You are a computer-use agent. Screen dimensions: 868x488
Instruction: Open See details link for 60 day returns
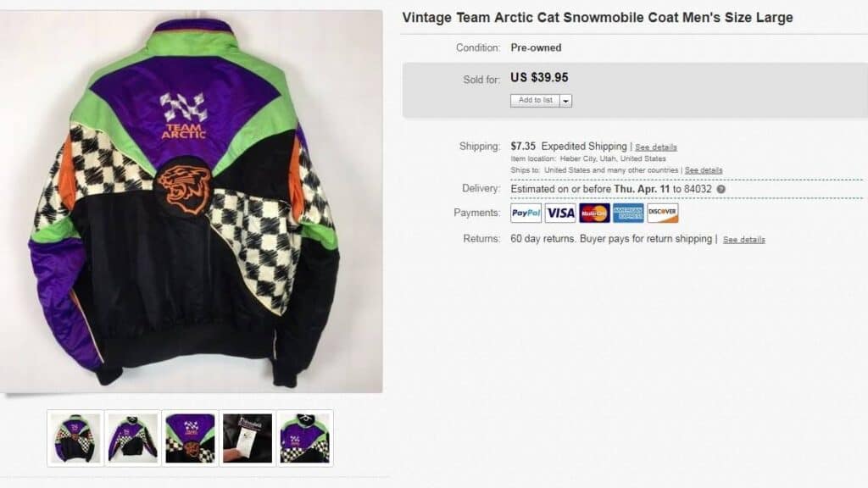point(744,240)
